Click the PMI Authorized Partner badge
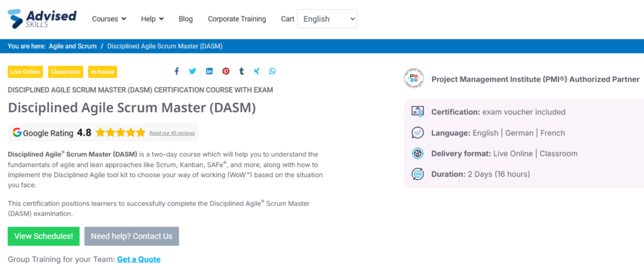The width and height of the screenshot is (644, 270). (x=414, y=78)
